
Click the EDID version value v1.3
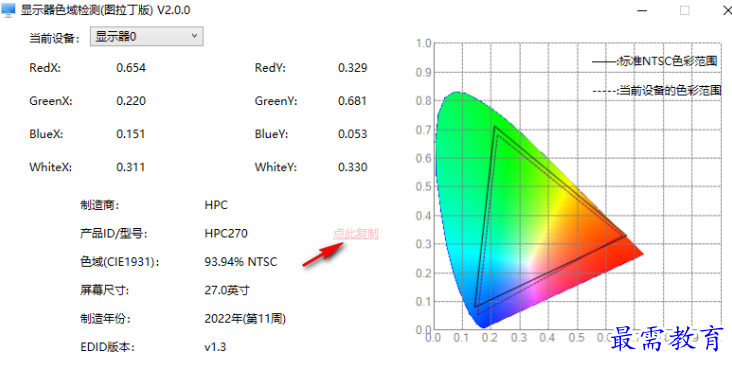tap(215, 347)
